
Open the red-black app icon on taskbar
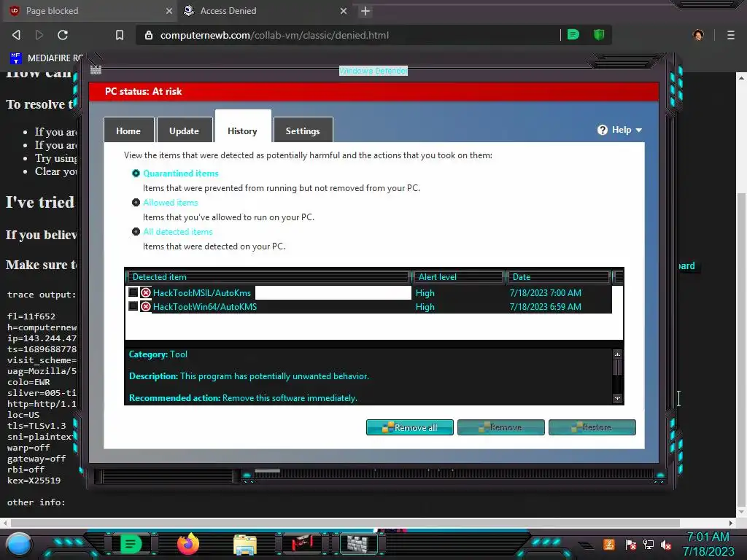pos(302,542)
